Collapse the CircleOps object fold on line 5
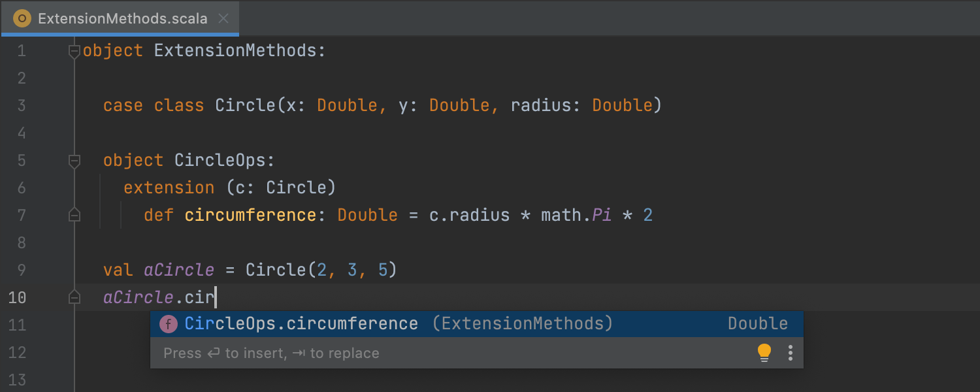Screen dimensions: 980x392 (74, 161)
